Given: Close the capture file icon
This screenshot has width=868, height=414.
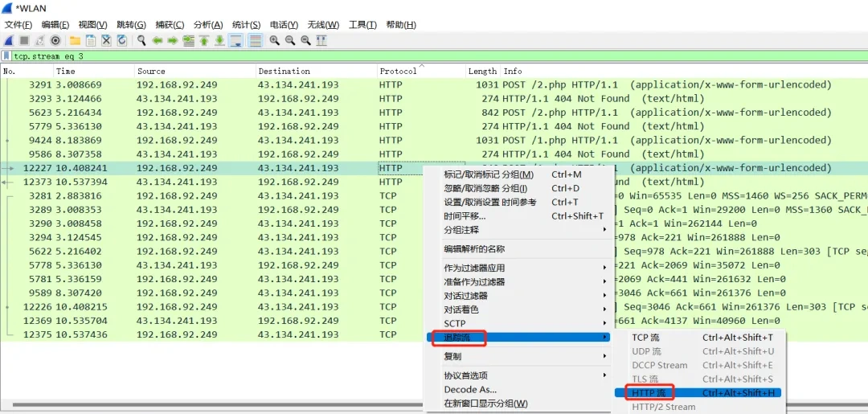Looking at the screenshot, I should click(106, 40).
